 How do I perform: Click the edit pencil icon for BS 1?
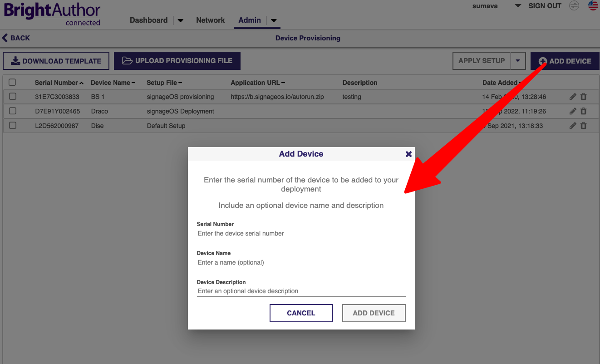click(573, 97)
